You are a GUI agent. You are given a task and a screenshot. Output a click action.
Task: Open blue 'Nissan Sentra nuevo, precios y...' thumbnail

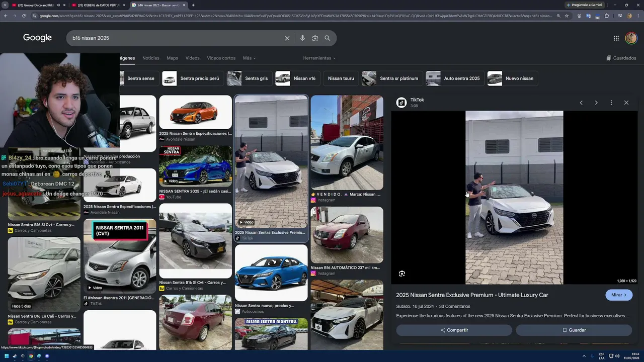[x=271, y=273]
